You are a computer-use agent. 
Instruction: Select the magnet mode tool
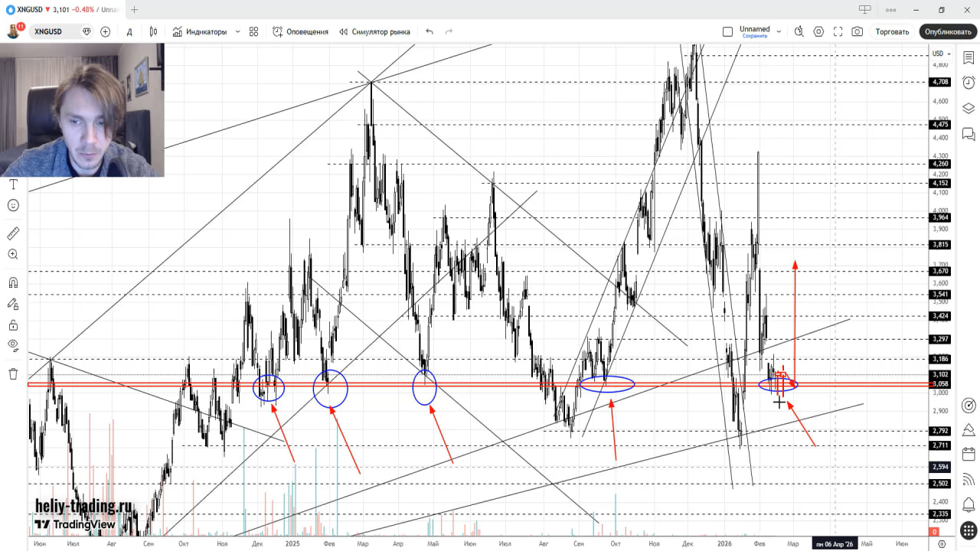(13, 282)
